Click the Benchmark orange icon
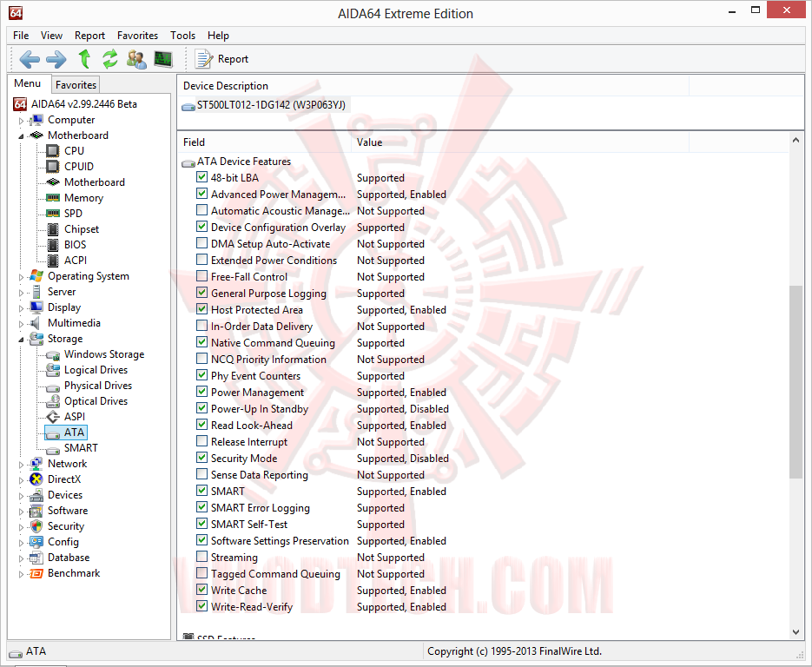 click(x=36, y=573)
